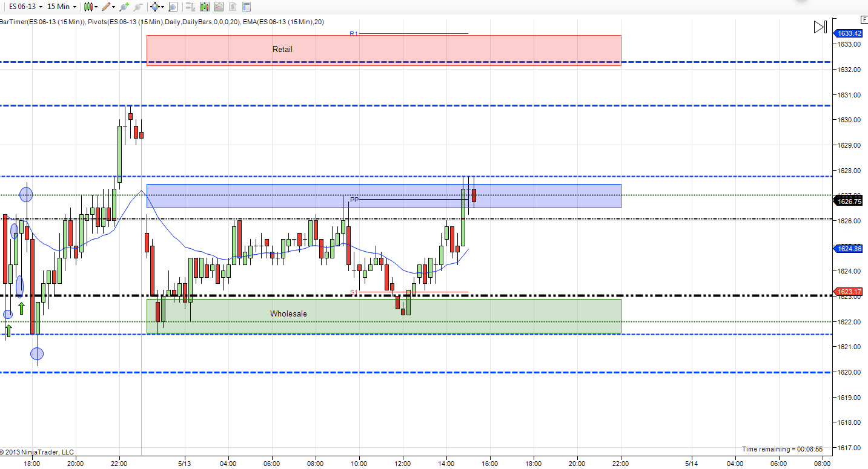This screenshot has height=469, width=868.
Task: Expand the cursor type dropdown arrow
Action: pyautogui.click(x=162, y=7)
